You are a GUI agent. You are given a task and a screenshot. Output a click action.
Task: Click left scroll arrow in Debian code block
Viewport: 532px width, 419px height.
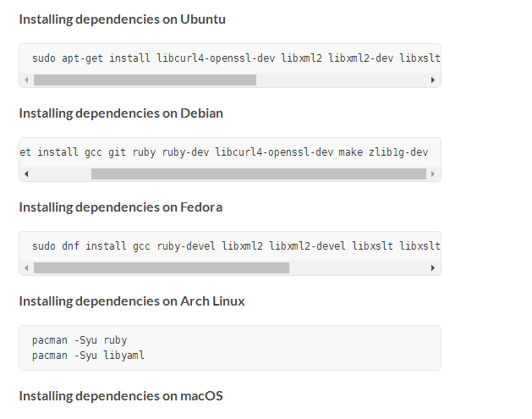26,174
